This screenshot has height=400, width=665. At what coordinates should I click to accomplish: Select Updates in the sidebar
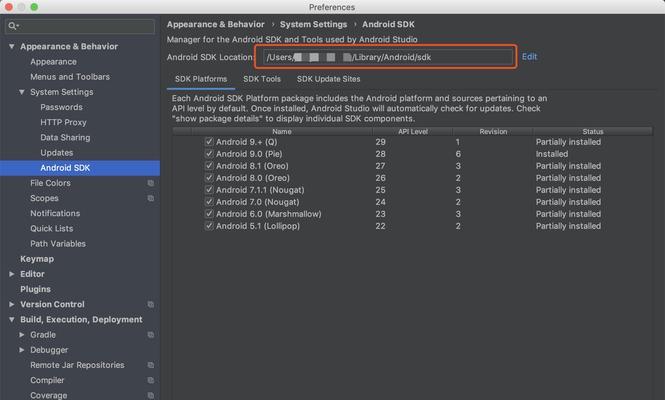(57, 153)
